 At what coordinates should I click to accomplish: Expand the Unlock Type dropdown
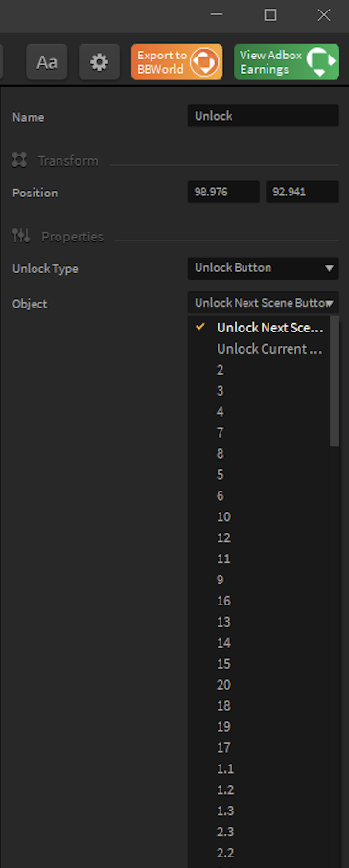tap(263, 268)
